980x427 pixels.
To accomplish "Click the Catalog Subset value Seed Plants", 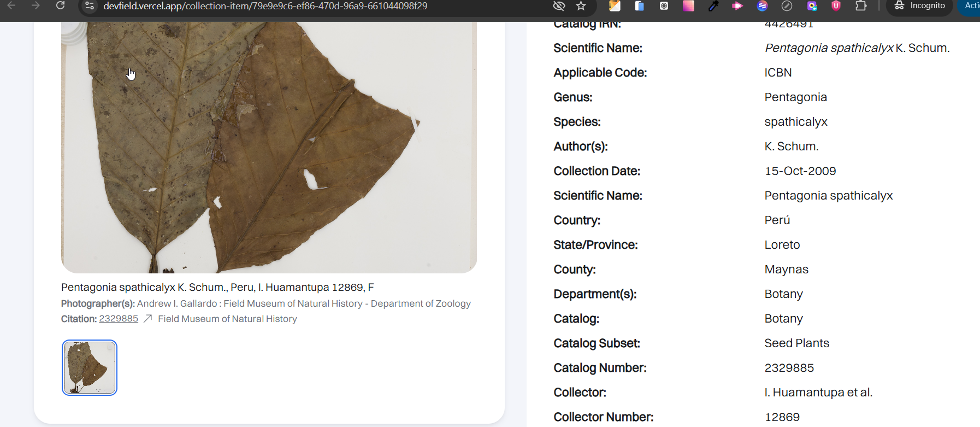I will click(x=796, y=343).
